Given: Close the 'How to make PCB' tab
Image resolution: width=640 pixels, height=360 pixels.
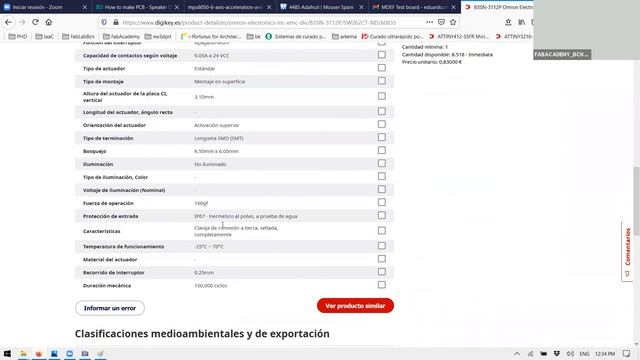Looking at the screenshot, I should coord(177,7).
